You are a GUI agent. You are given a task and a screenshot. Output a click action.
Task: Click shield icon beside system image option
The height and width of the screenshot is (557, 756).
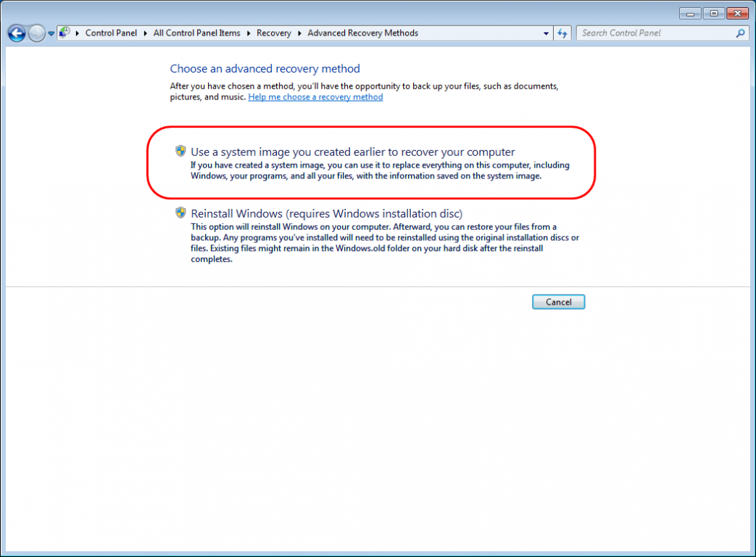(180, 151)
